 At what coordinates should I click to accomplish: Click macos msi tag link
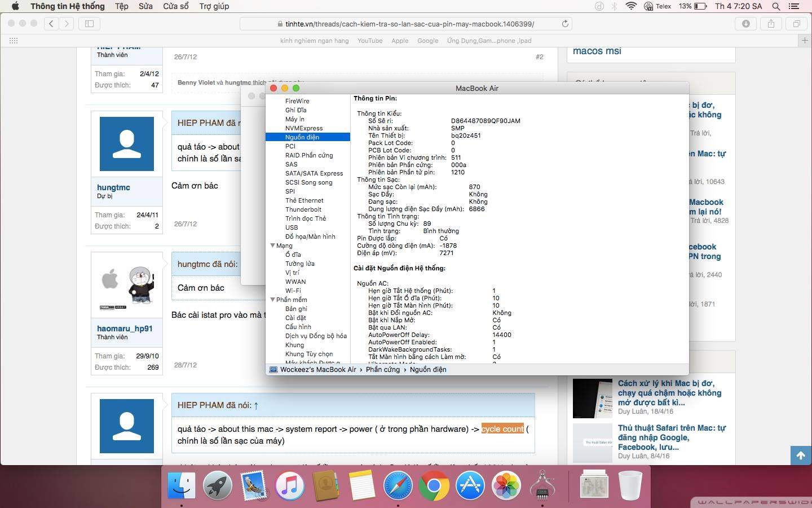click(597, 51)
